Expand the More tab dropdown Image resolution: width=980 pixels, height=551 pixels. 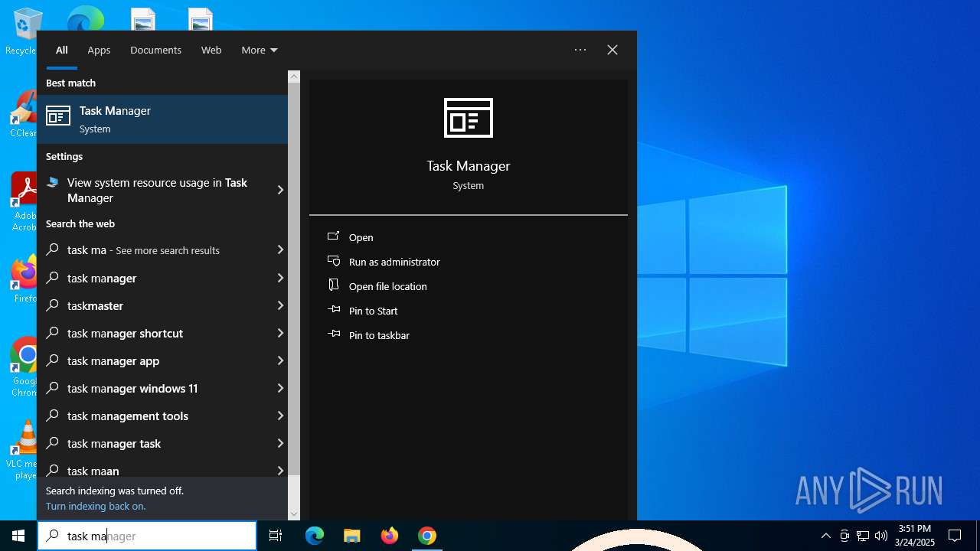click(x=259, y=50)
